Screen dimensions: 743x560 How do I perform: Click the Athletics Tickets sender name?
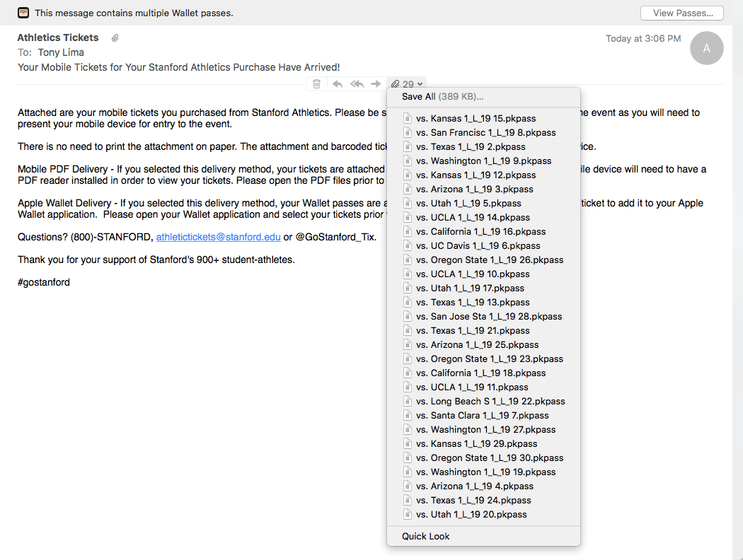tap(58, 37)
